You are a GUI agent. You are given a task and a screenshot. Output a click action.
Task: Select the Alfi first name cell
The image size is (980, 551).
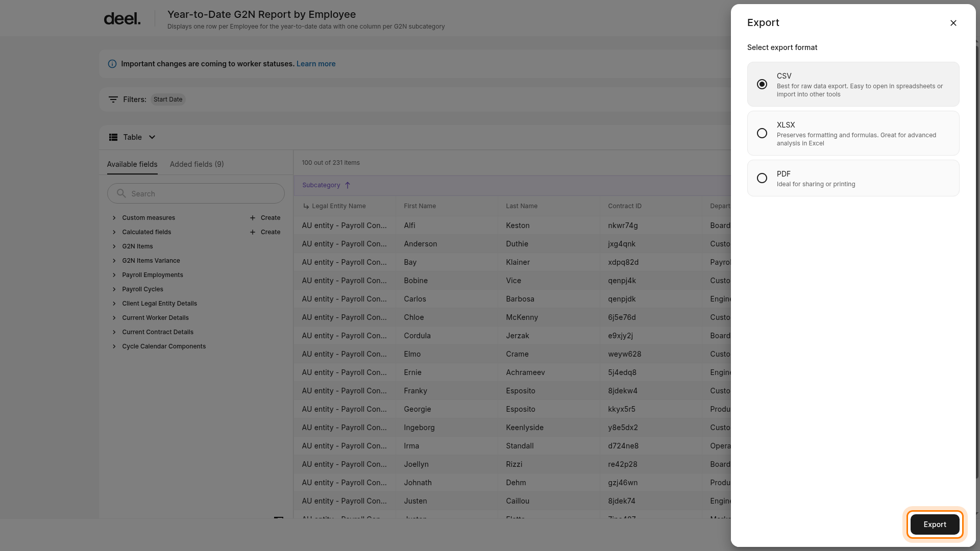click(x=447, y=226)
